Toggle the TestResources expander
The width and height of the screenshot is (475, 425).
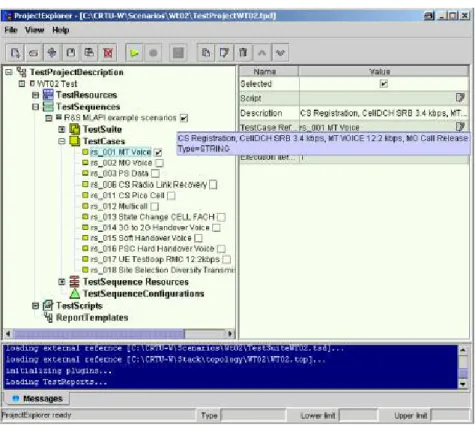click(x=35, y=95)
